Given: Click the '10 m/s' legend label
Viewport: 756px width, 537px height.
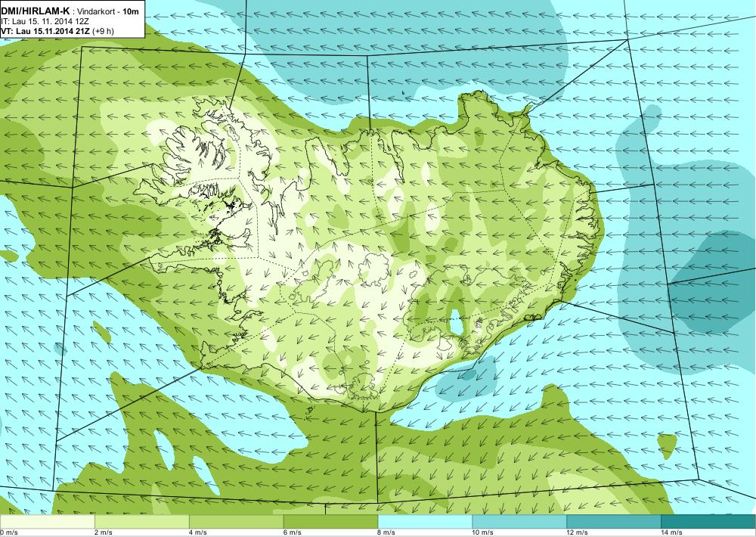Looking at the screenshot, I should [x=482, y=532].
